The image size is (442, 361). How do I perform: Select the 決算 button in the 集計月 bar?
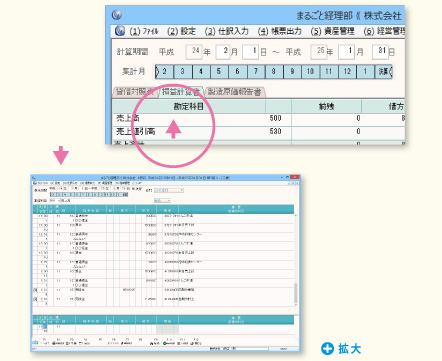[x=383, y=71]
